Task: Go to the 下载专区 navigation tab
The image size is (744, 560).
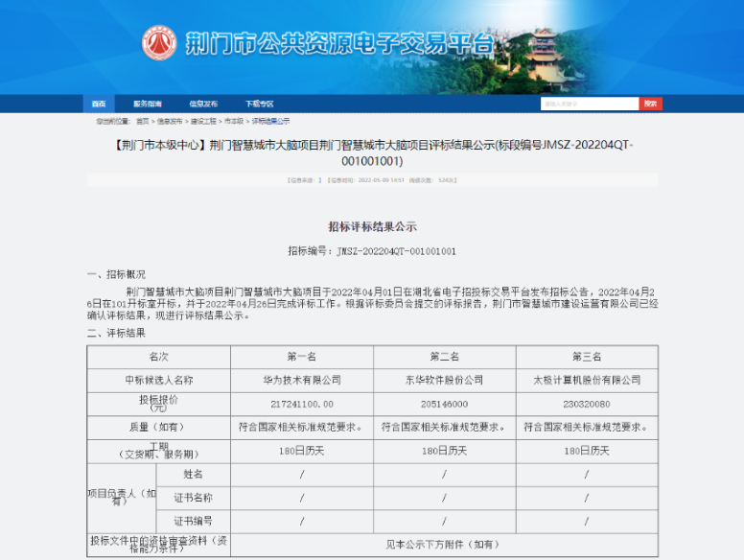Action: pos(258,104)
